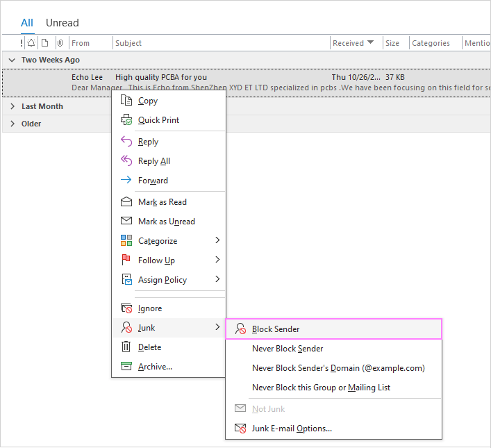Choose Copy from the context menu

169,101
